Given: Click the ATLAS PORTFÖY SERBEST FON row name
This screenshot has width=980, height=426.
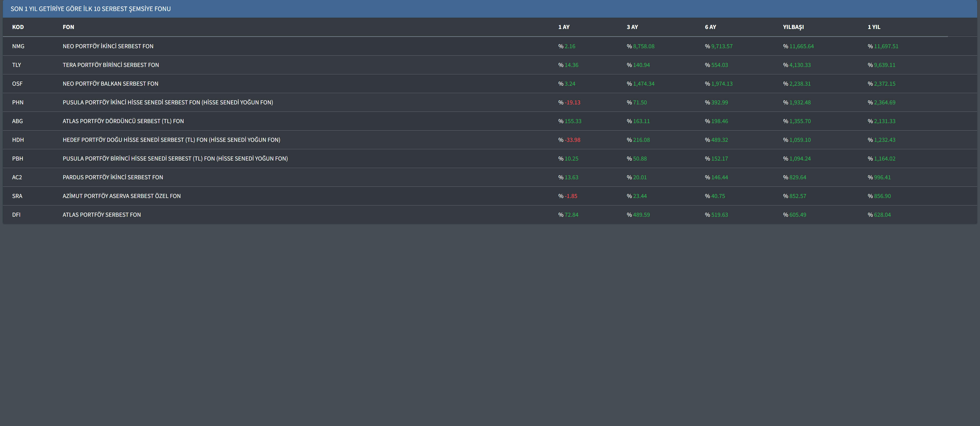Looking at the screenshot, I should (x=102, y=215).
